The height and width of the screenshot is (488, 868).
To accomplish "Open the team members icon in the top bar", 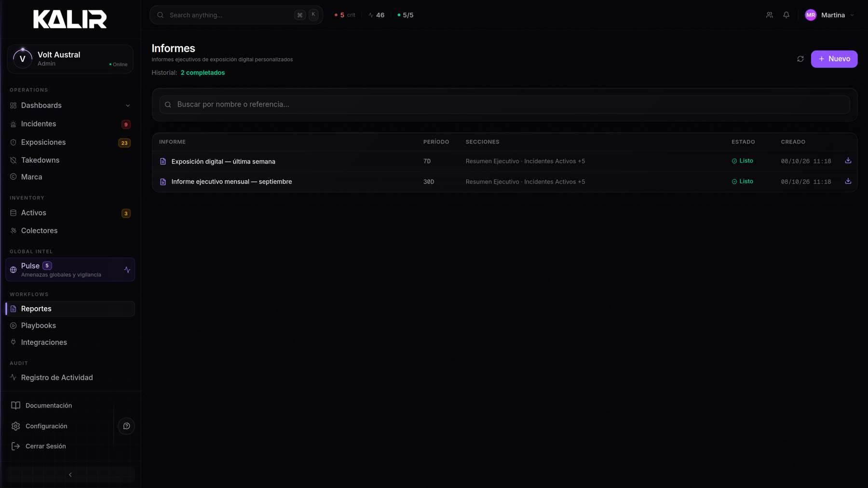I will [x=769, y=15].
